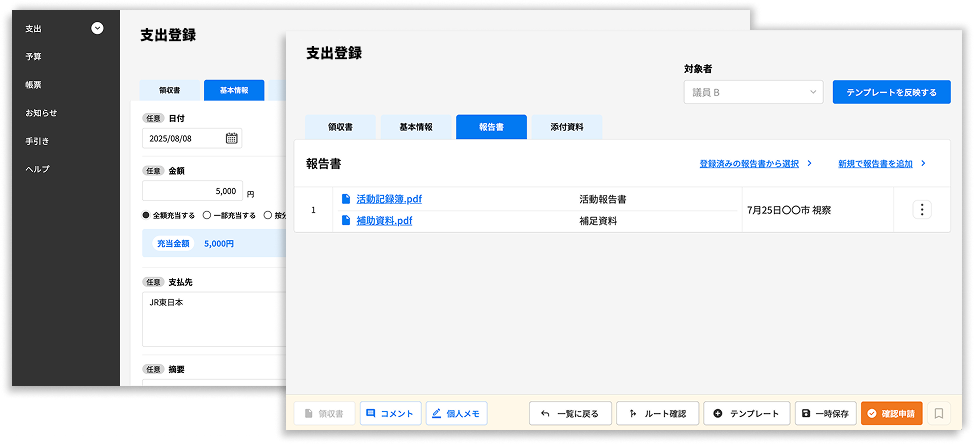Open the 活動記録簿.pdf file link
This screenshot has width=974, height=444.
point(389,199)
